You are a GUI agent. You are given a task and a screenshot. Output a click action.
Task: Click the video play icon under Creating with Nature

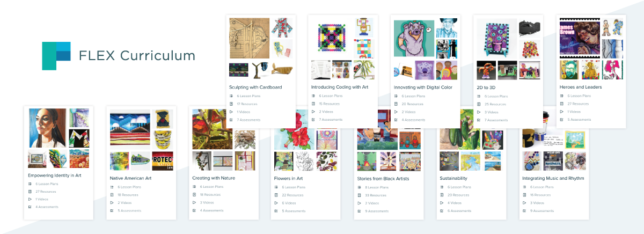[x=194, y=202]
